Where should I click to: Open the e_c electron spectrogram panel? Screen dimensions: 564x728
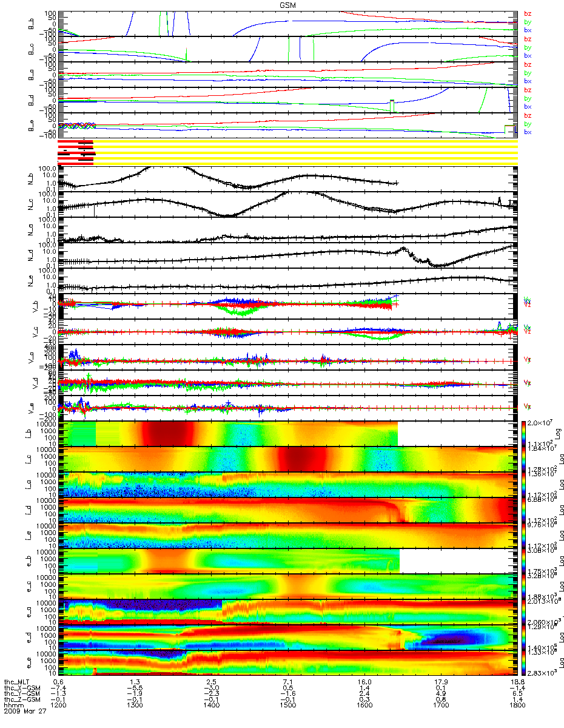287,587
